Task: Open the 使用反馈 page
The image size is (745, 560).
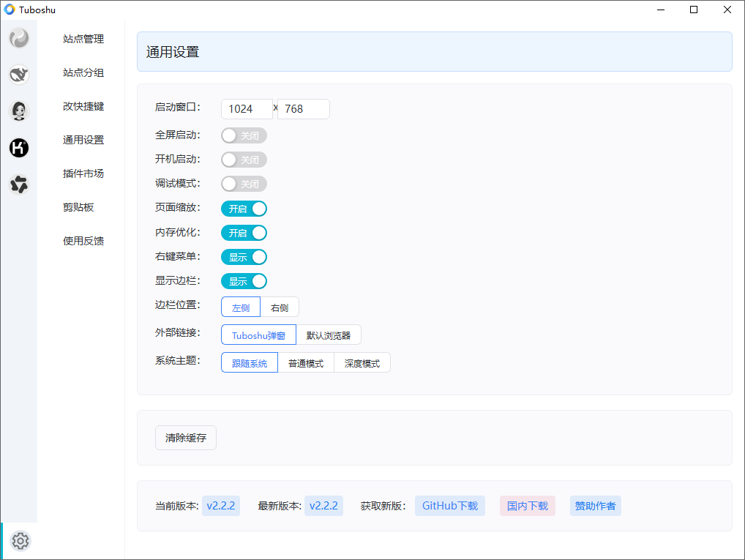Action: [x=83, y=241]
